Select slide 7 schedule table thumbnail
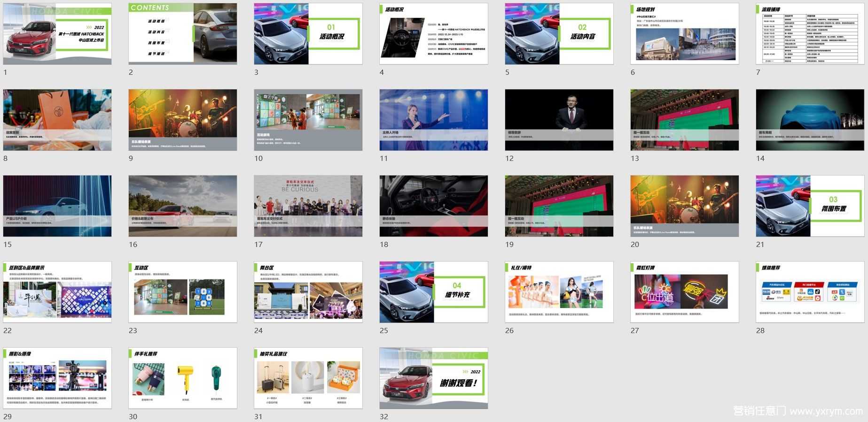 pos(810,34)
